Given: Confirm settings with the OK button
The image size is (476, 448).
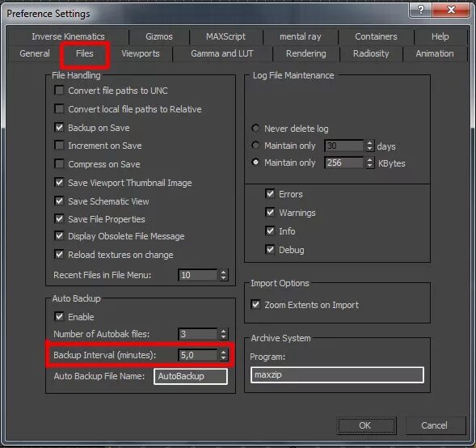Looking at the screenshot, I should 367,425.
